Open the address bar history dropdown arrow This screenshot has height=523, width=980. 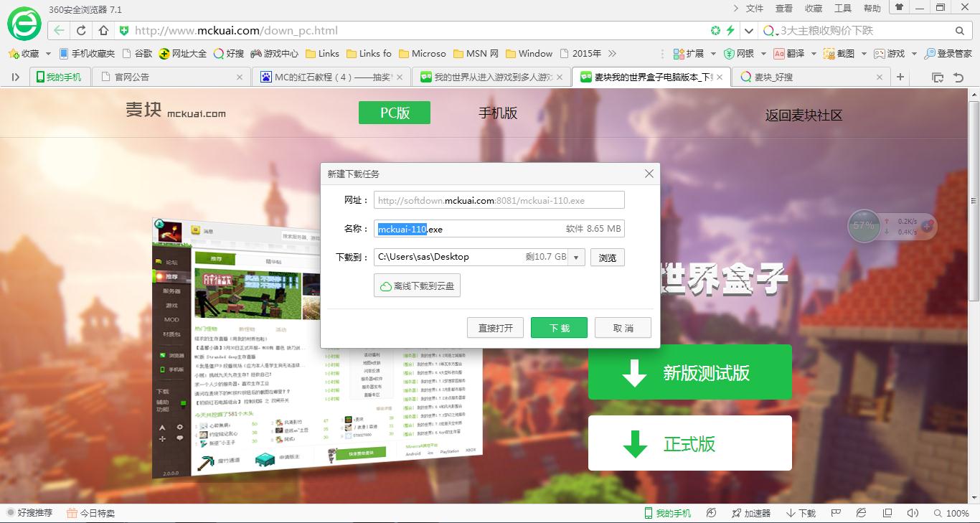click(749, 31)
